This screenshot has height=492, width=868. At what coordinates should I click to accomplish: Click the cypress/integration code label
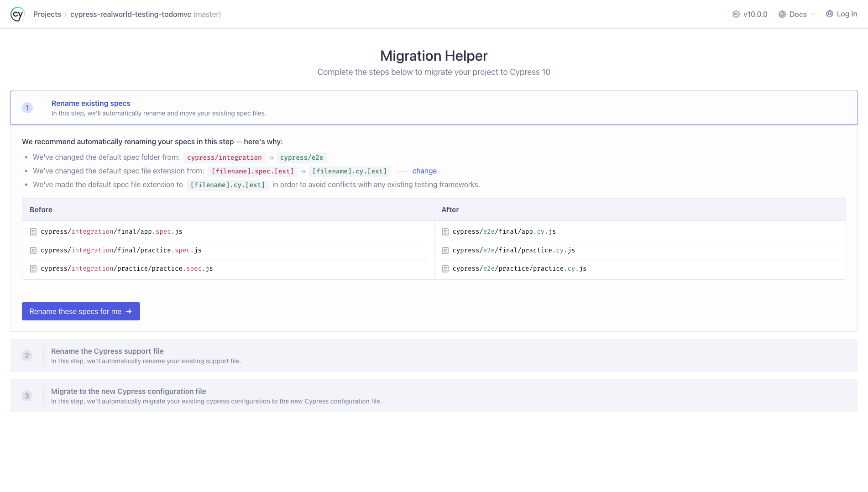225,157
